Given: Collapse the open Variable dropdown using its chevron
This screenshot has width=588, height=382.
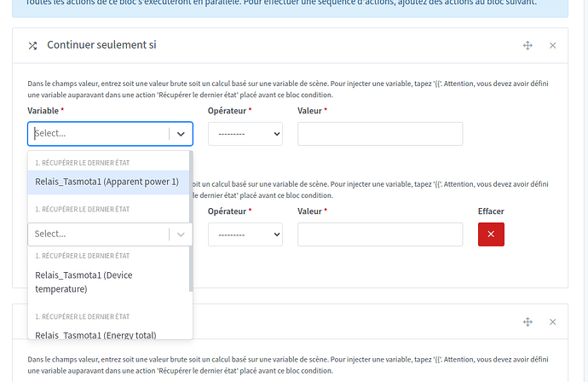Looking at the screenshot, I should click(x=181, y=134).
